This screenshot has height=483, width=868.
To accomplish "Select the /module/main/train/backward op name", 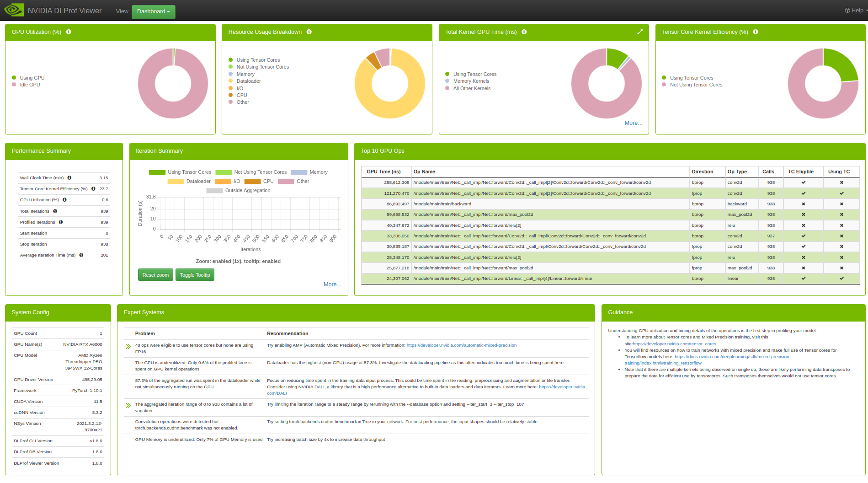I will (x=442, y=204).
